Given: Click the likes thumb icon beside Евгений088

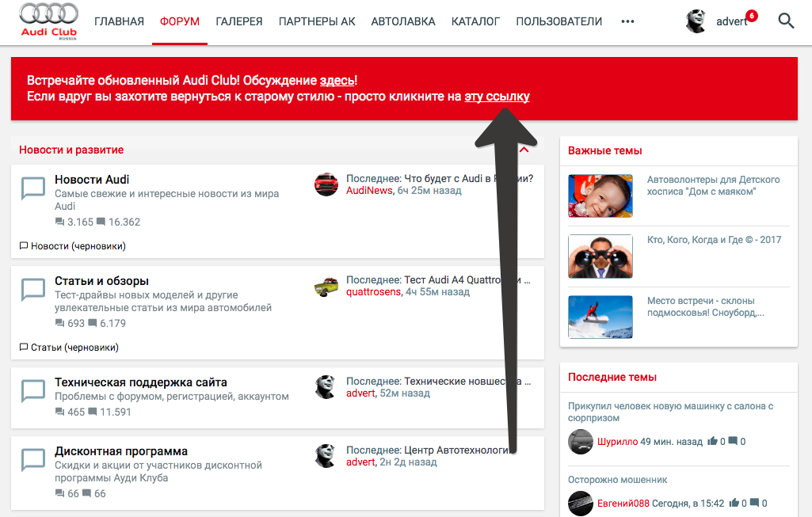Looking at the screenshot, I should [x=734, y=503].
